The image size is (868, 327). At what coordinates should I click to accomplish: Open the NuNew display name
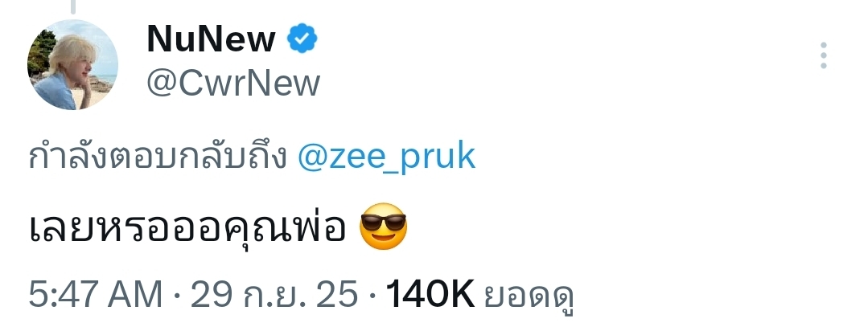click(211, 39)
